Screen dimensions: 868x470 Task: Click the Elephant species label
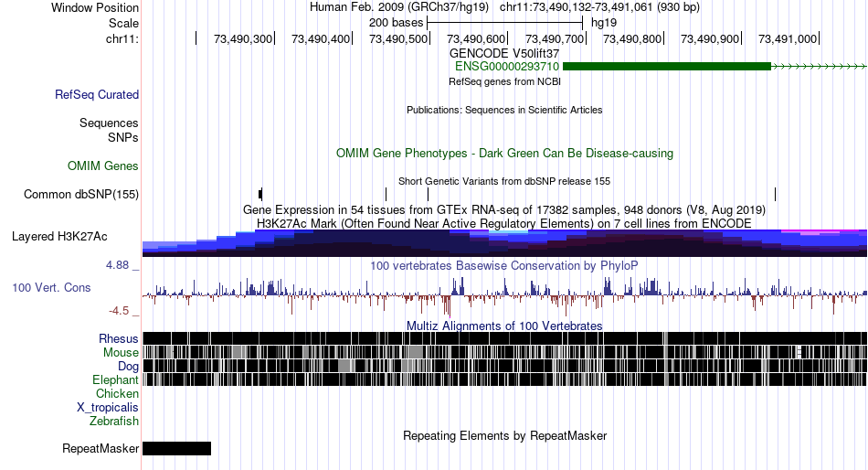pyautogui.click(x=115, y=379)
